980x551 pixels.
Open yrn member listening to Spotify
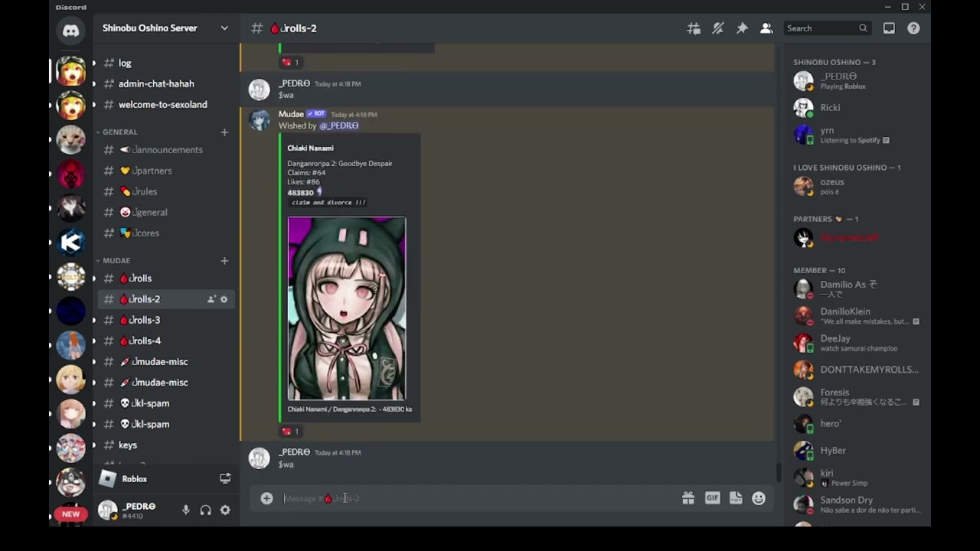[856, 135]
